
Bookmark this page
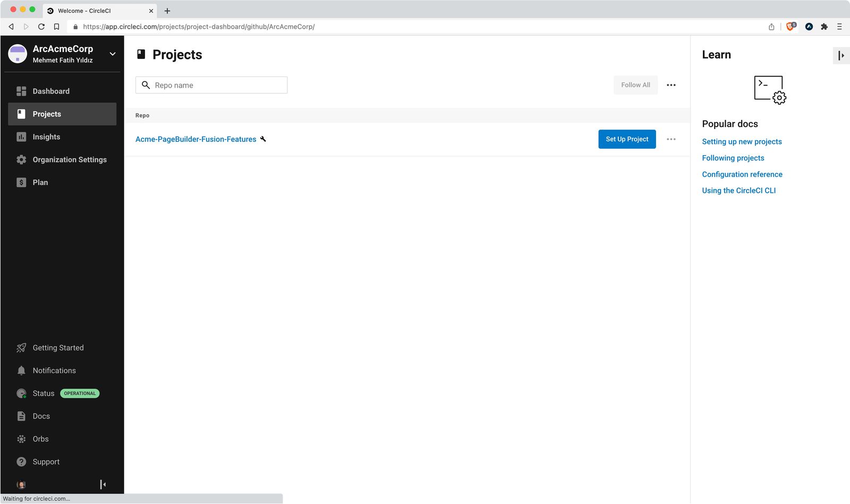click(56, 27)
